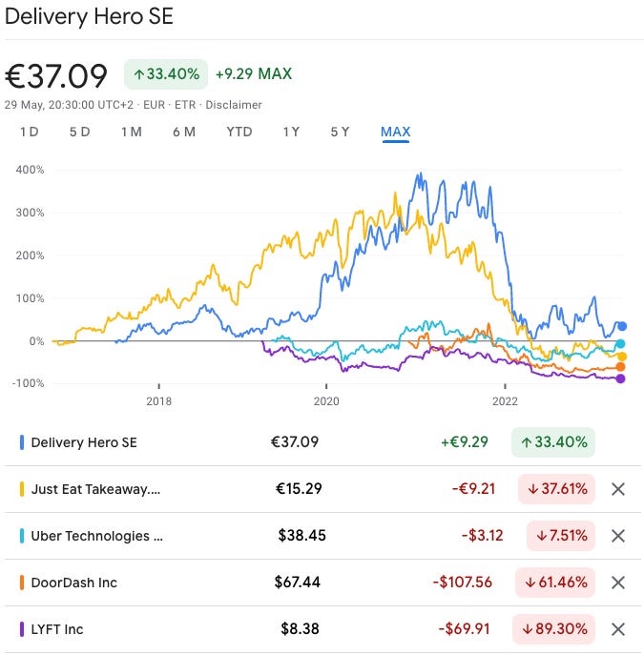Click the -$3.12 Uber change value
Image resolution: width=644 pixels, height=655 pixels.
[x=482, y=536]
